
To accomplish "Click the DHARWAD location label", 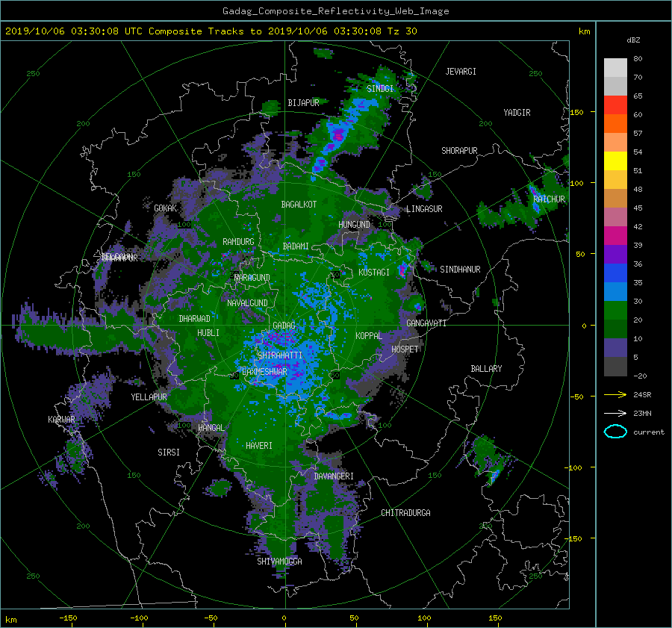I will [195, 319].
